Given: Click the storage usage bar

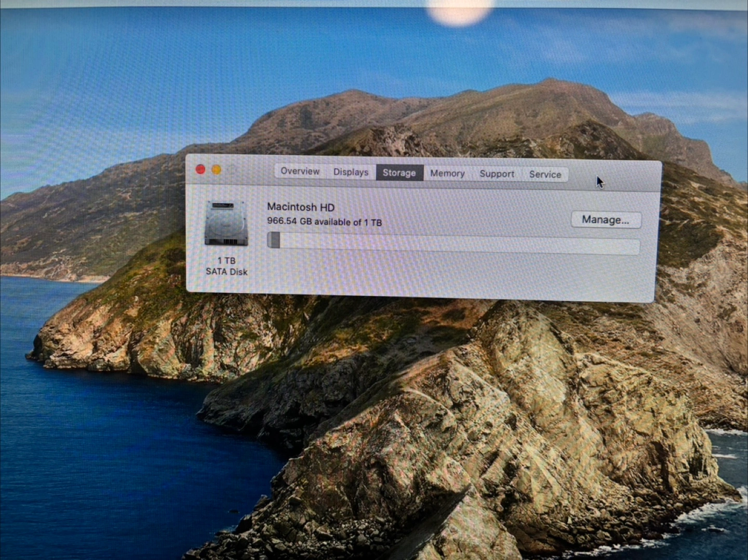Looking at the screenshot, I should coord(453,244).
